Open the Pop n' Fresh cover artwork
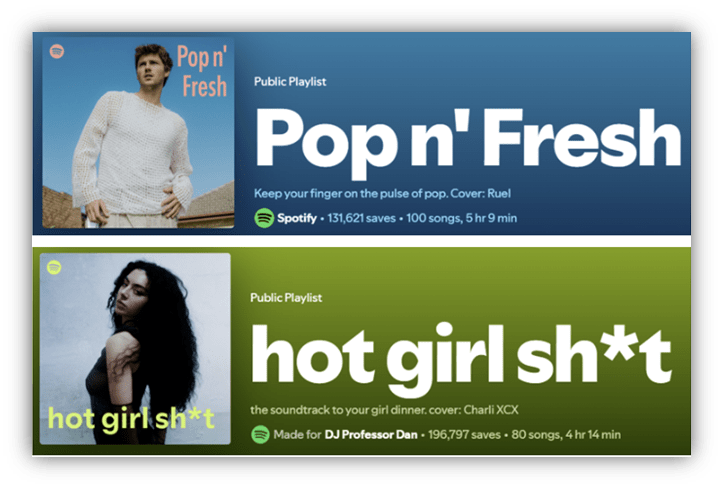 pos(138,133)
